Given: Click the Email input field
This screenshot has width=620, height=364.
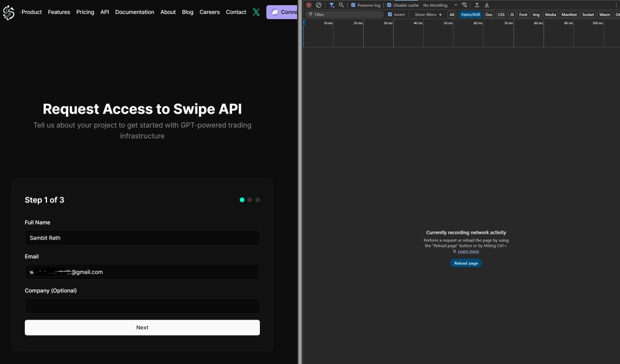Looking at the screenshot, I should [142, 272].
